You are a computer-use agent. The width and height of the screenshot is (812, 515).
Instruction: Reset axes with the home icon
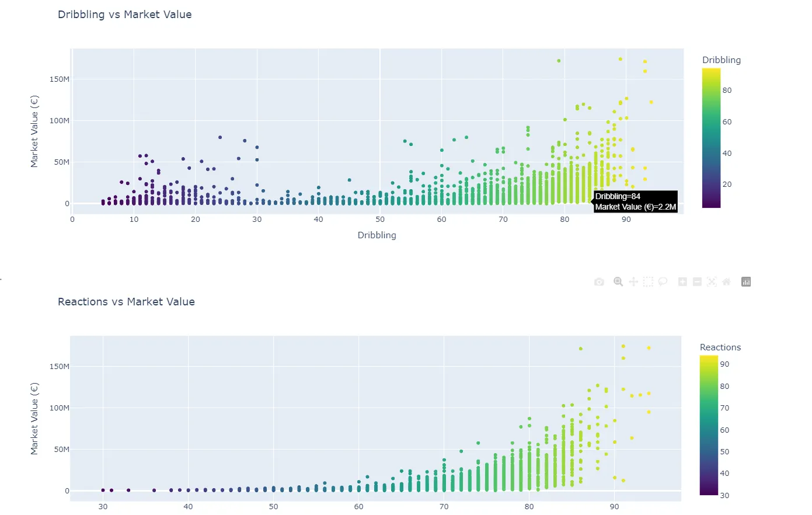(x=726, y=282)
